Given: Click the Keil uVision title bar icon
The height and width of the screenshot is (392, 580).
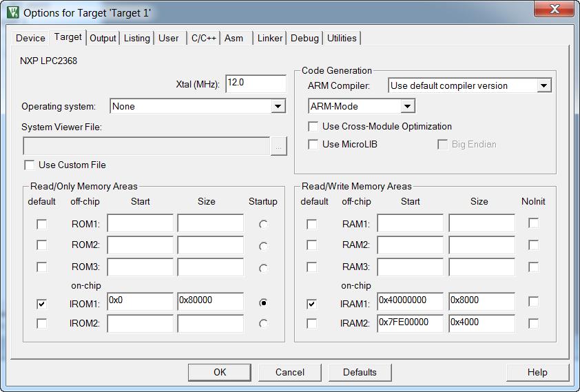Looking at the screenshot, I should pyautogui.click(x=13, y=12).
